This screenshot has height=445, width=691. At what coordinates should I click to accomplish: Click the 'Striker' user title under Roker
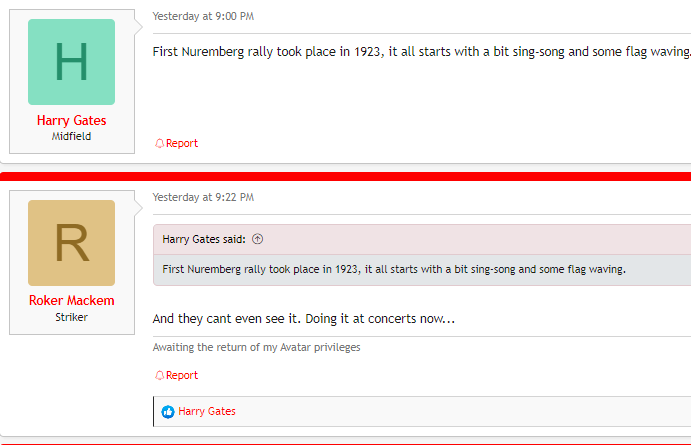[71, 317]
